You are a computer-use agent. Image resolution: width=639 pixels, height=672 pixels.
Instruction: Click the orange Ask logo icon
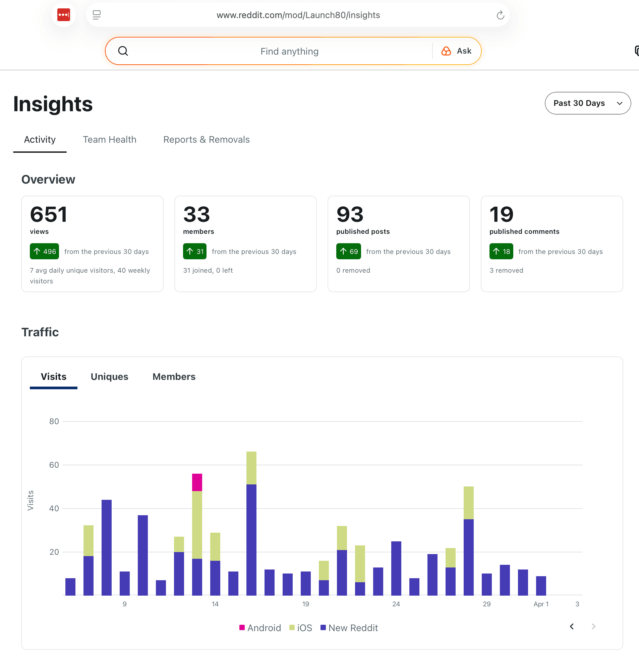tap(446, 51)
